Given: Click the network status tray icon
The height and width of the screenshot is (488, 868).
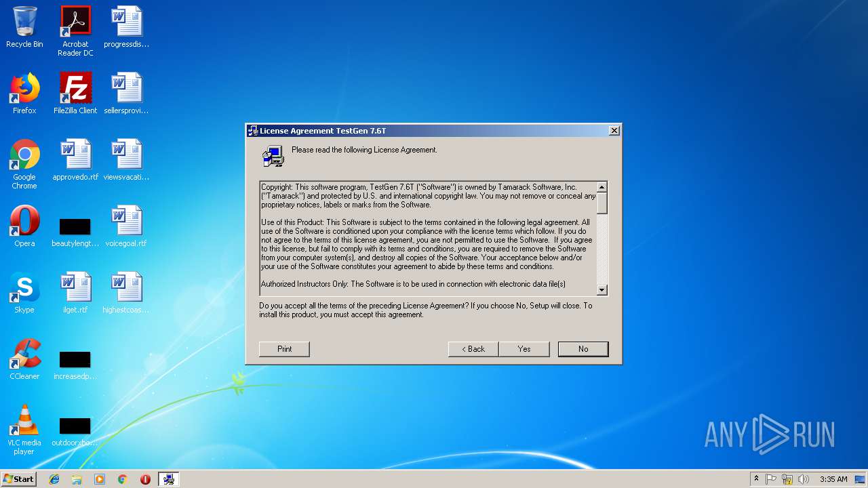Looking at the screenshot, I should (x=787, y=479).
